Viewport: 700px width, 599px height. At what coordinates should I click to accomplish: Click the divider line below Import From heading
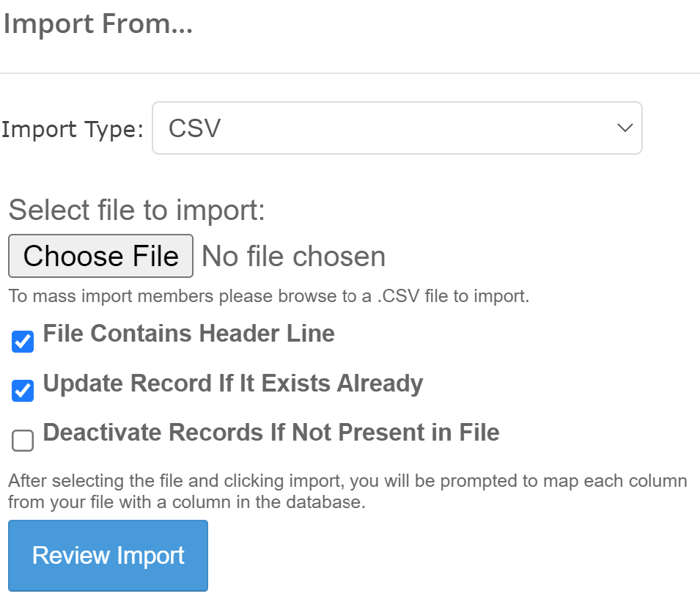tap(350, 73)
